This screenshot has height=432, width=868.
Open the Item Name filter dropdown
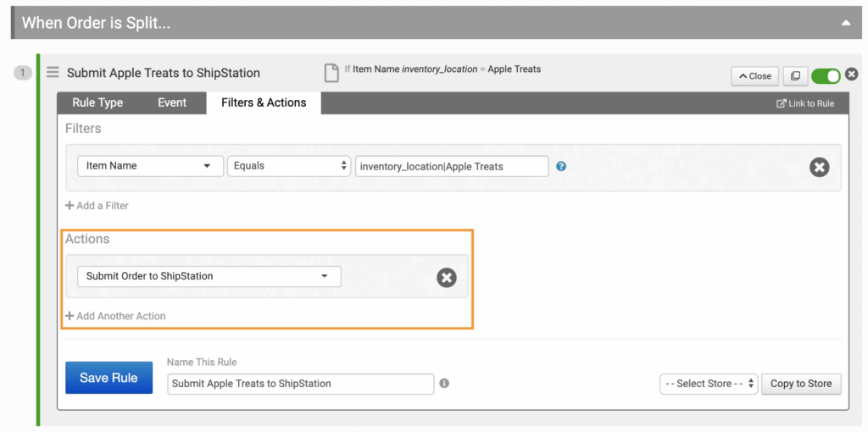pos(149,166)
